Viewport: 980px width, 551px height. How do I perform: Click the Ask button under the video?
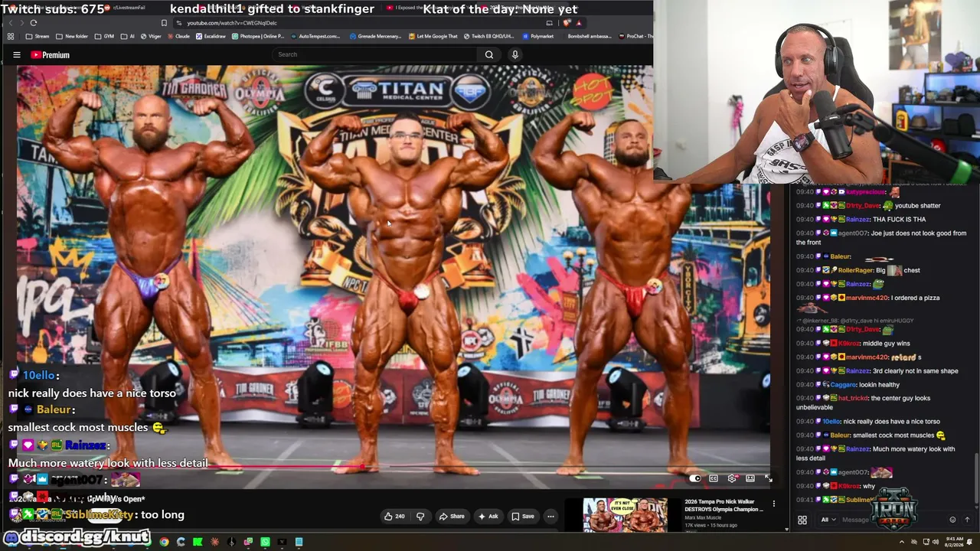(x=488, y=517)
